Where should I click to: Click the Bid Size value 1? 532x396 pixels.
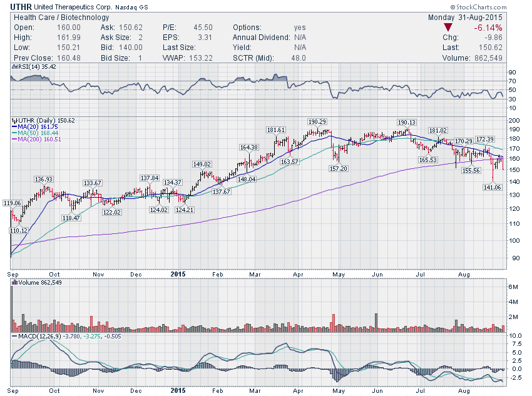140,58
